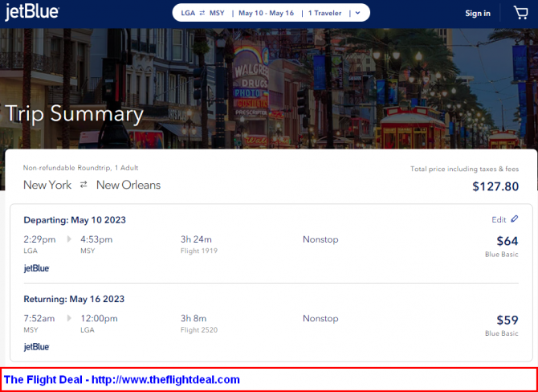This screenshot has height=392, width=538.
Task: Click Total price including taxes & fees
Action: (465, 169)
